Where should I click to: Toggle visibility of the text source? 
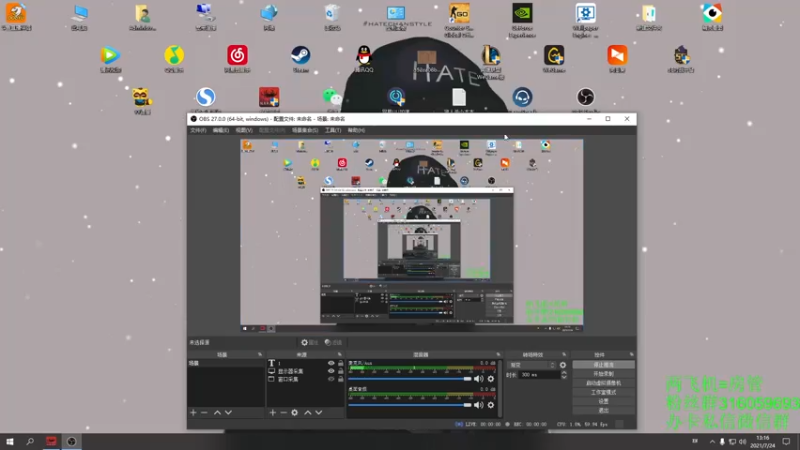click(x=331, y=363)
